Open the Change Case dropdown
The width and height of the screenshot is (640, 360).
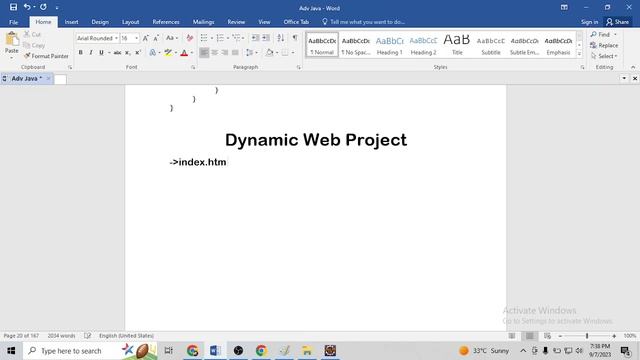tap(172, 38)
